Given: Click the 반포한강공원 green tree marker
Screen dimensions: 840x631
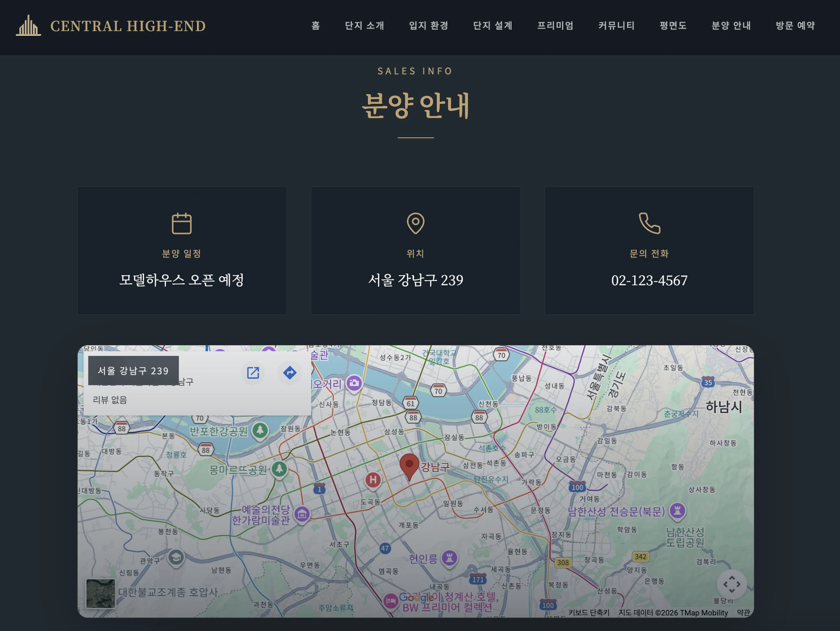Looking at the screenshot, I should 260,430.
